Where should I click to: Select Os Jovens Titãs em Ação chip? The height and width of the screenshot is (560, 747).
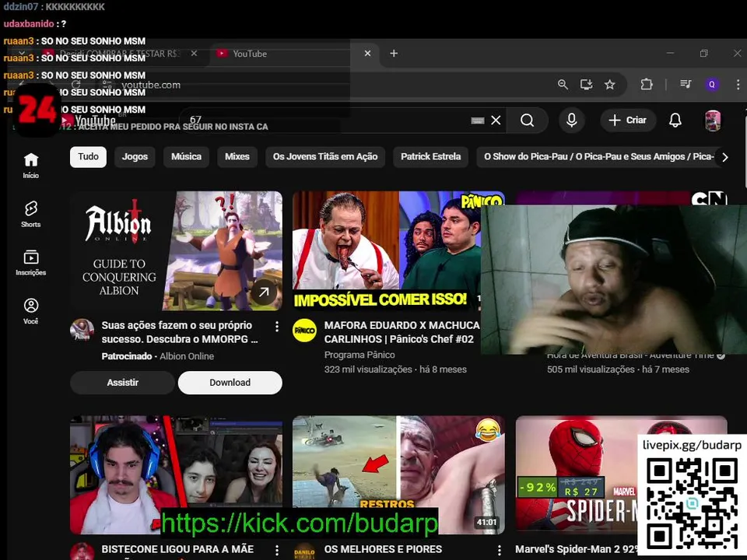point(325,156)
